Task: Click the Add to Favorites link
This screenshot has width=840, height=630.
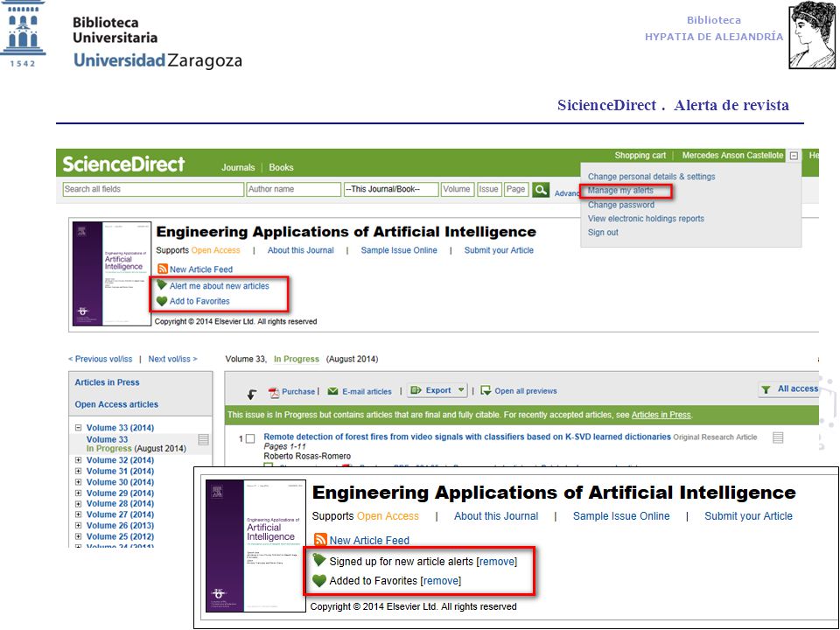Action: (199, 301)
